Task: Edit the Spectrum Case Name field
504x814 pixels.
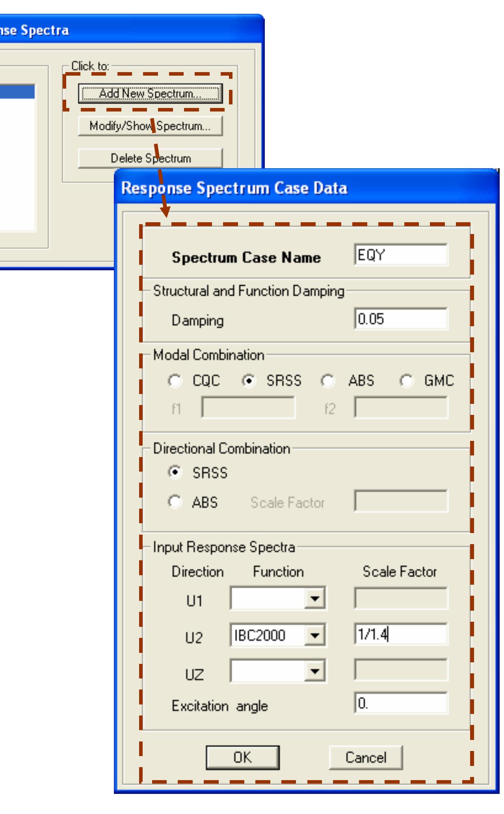Action: click(x=401, y=255)
